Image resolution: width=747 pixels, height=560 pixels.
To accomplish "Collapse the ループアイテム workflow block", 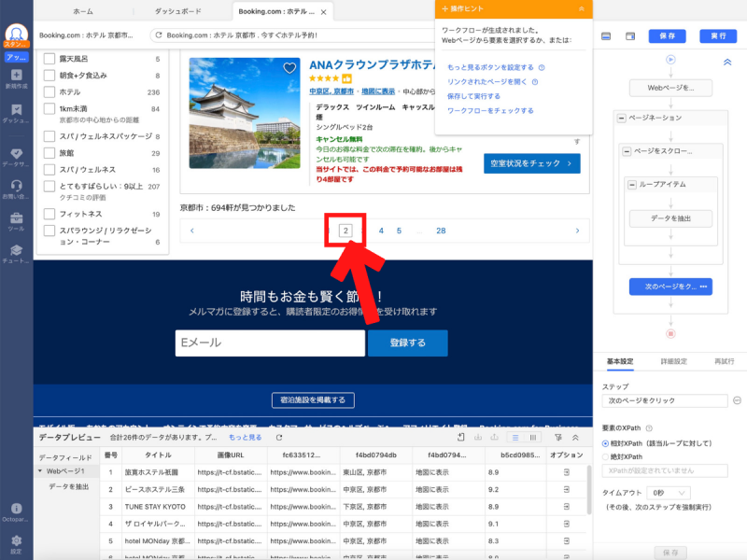I will click(632, 184).
